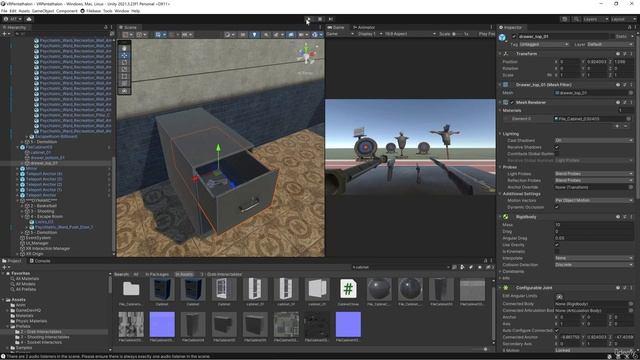Open the Layout dropdown in top bar
The image size is (640, 360).
pyautogui.click(x=624, y=19)
